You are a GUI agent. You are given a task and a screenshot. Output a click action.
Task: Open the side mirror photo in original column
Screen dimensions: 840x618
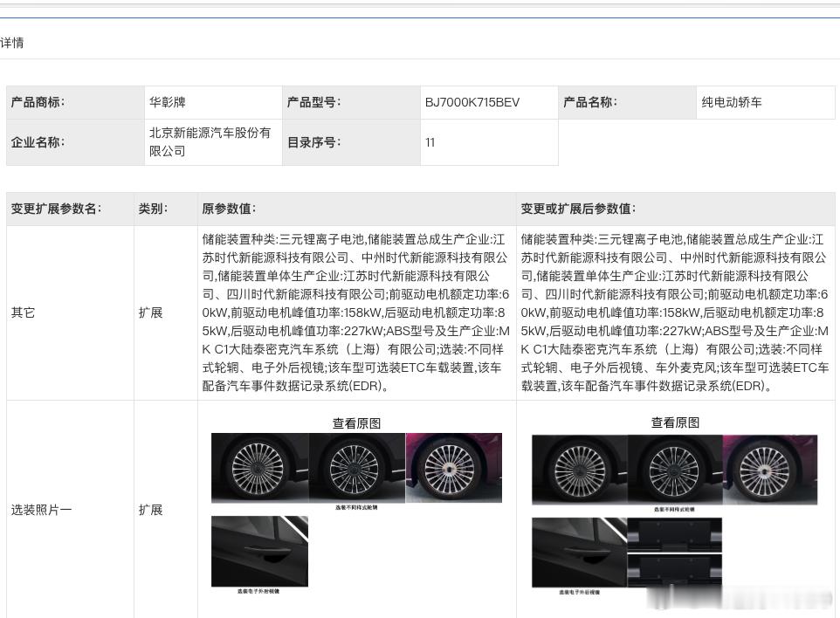pos(260,551)
